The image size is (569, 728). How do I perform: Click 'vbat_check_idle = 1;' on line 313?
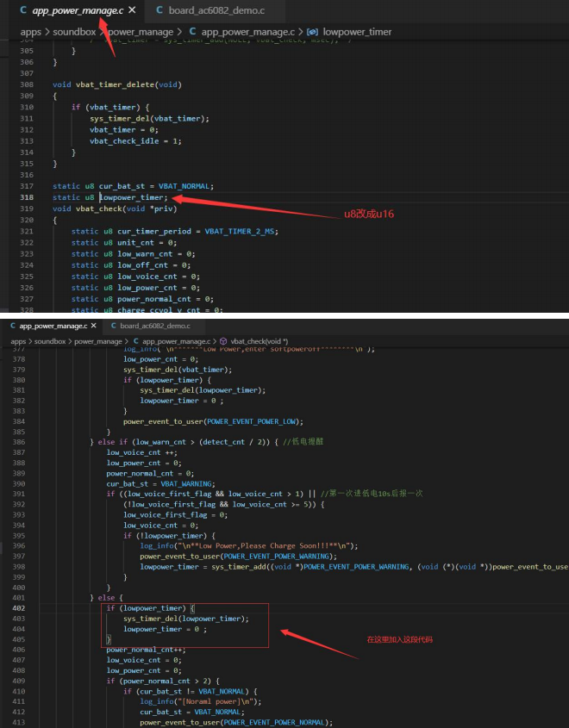(135, 140)
